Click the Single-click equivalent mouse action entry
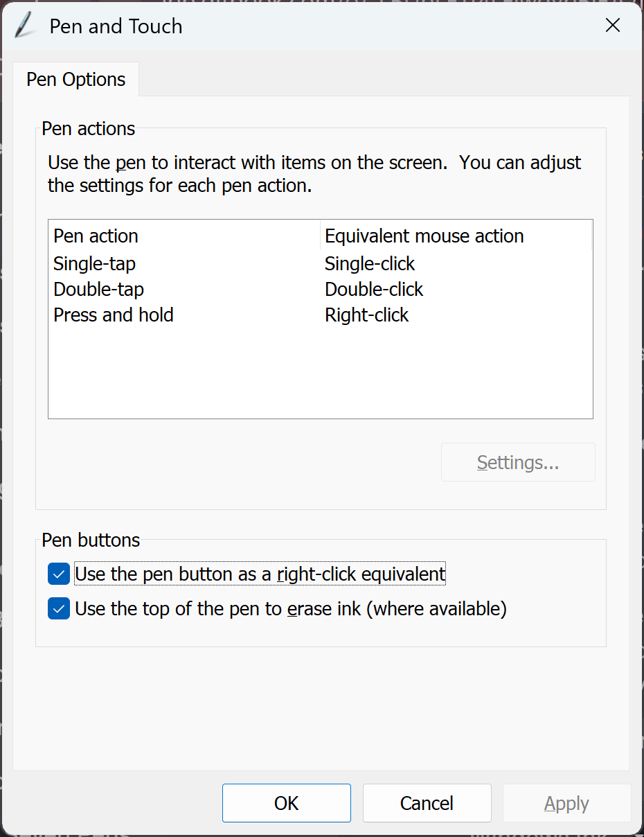 click(x=370, y=264)
